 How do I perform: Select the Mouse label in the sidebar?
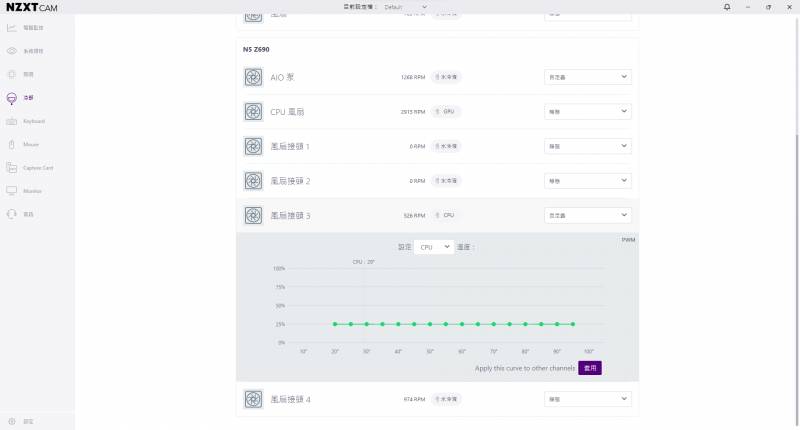(31, 144)
